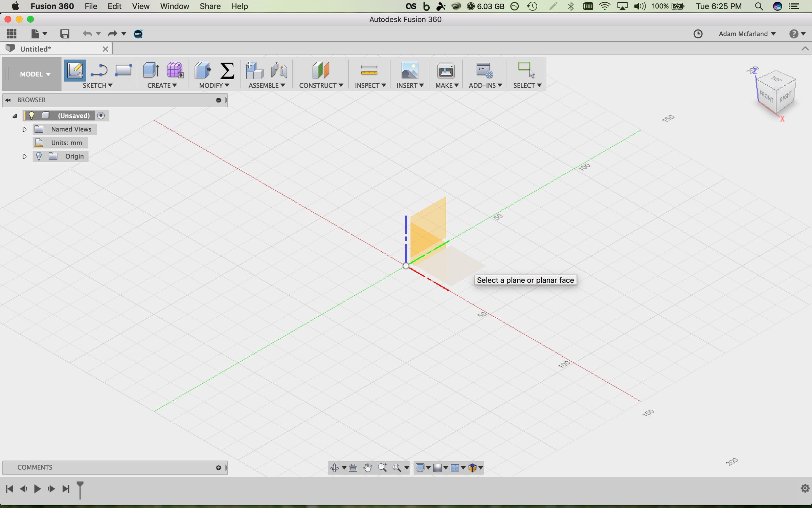This screenshot has width=812, height=508.
Task: Open the CREATE dropdown menu
Action: 162,85
